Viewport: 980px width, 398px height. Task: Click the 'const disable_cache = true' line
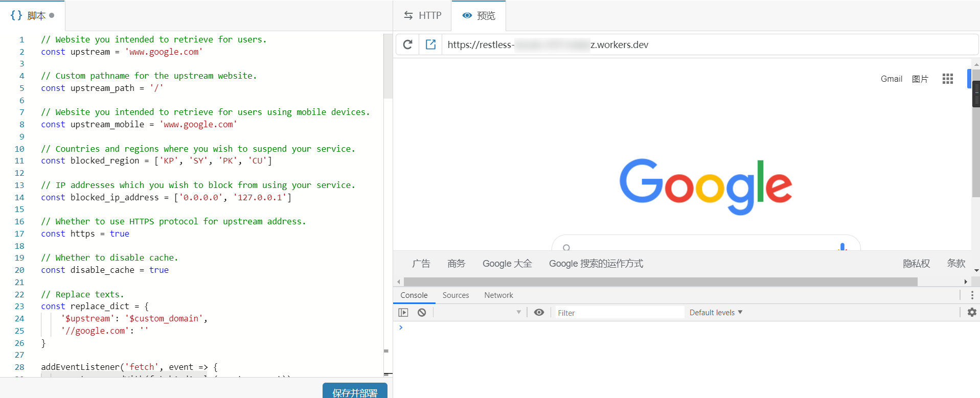[105, 270]
